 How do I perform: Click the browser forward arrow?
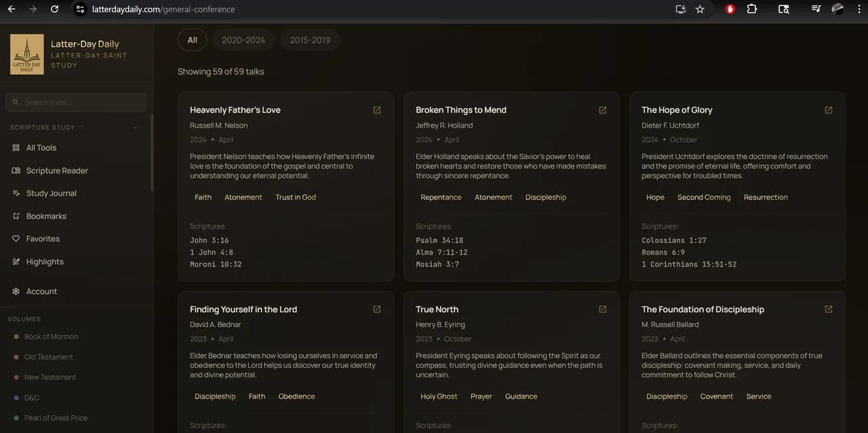click(x=33, y=10)
